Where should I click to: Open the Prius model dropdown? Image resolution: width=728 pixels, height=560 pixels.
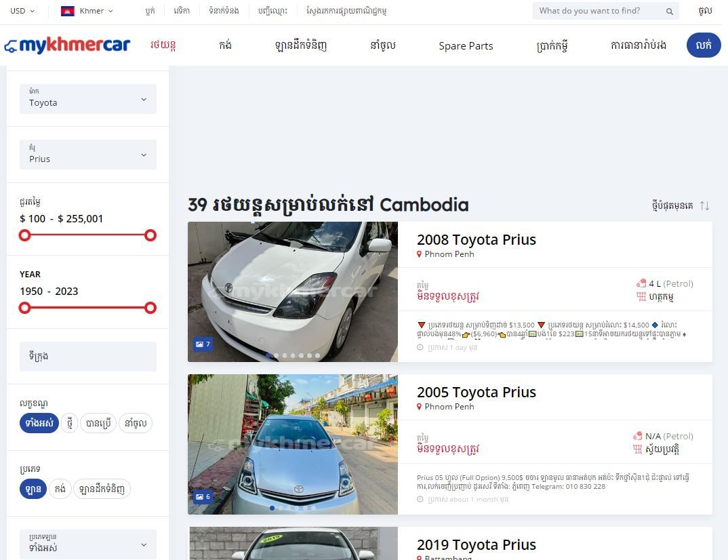click(87, 154)
